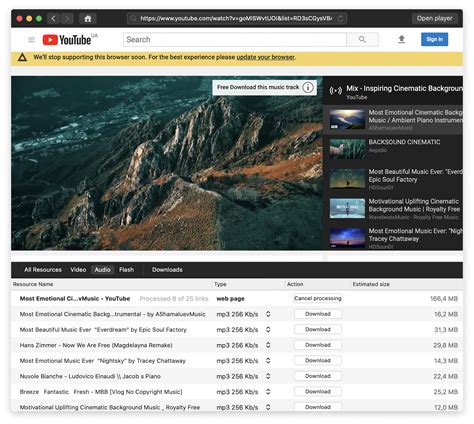Click the Sign in button
The image size is (474, 424).
tap(434, 39)
